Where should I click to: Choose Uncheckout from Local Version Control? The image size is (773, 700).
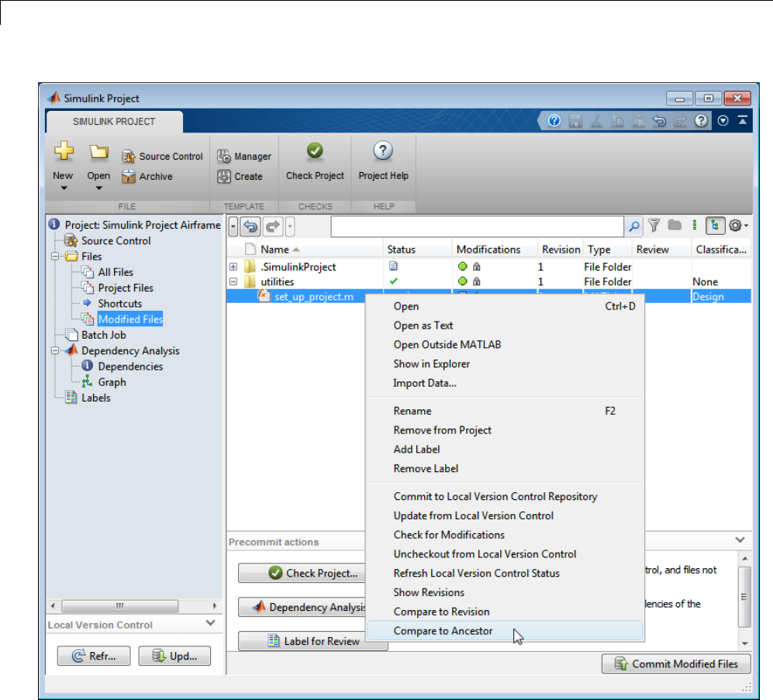(505, 554)
